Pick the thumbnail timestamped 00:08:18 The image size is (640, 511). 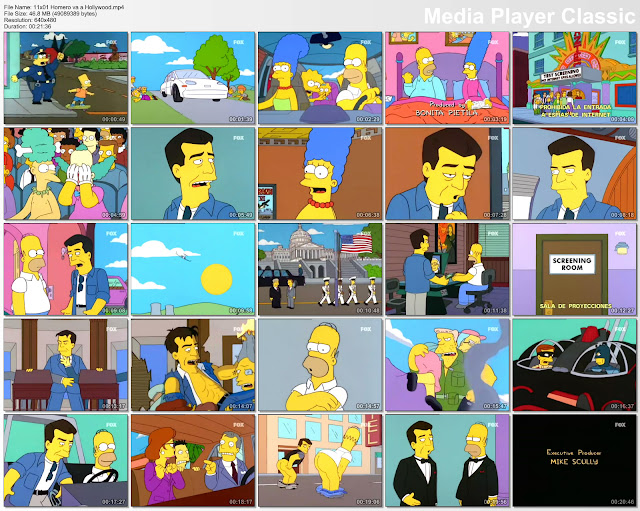point(575,173)
